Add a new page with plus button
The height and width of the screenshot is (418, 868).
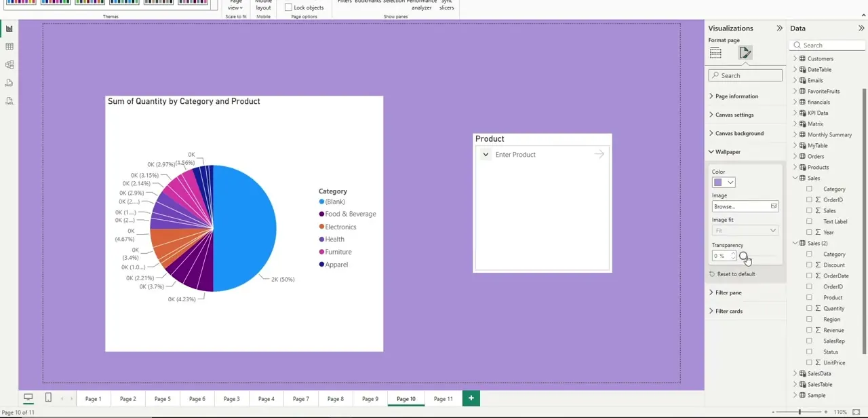click(x=471, y=398)
